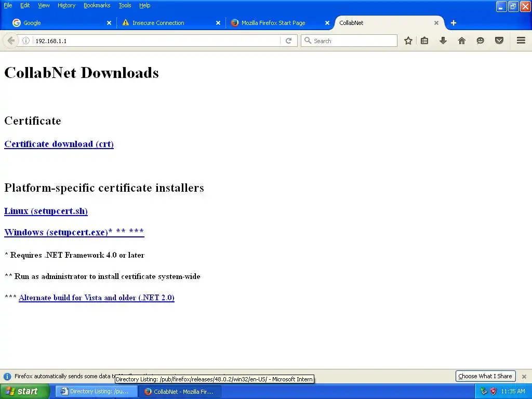Click the back navigation arrow
The height and width of the screenshot is (399, 532).
tap(10, 41)
